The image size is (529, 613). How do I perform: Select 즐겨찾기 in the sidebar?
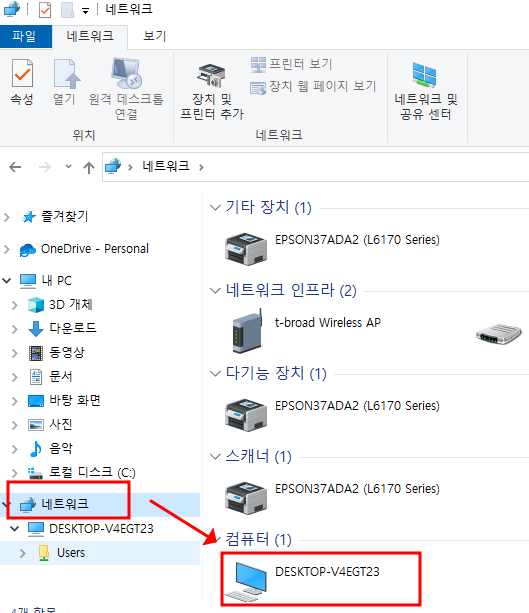coord(65,216)
